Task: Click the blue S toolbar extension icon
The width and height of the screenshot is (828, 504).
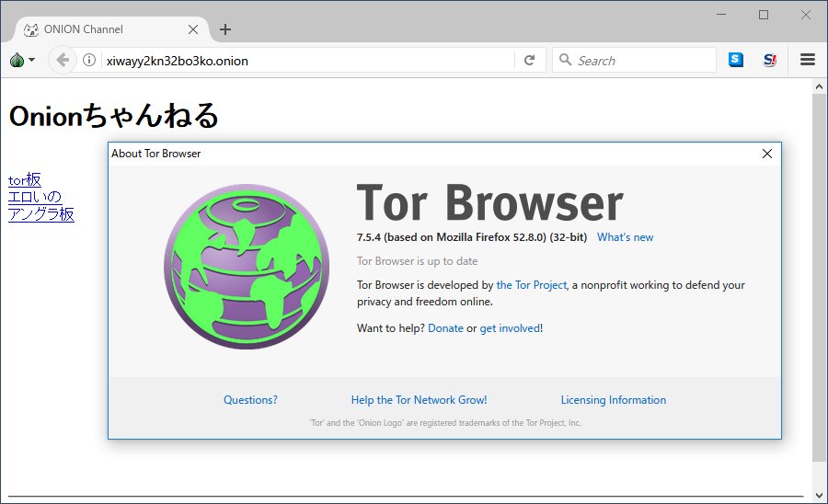Action: coord(736,60)
